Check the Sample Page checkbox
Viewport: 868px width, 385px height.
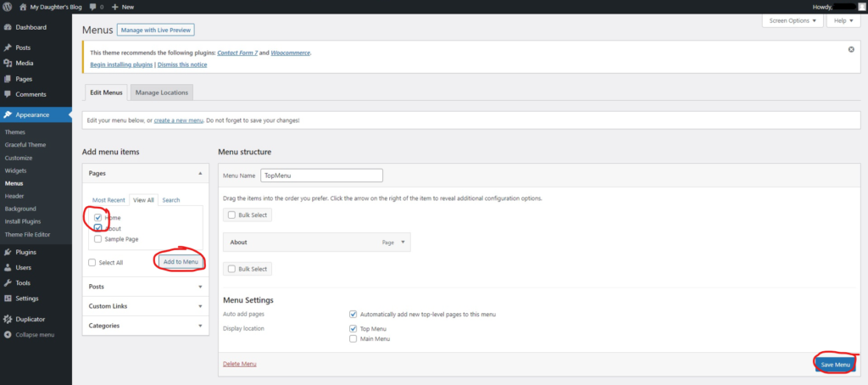[99, 239]
